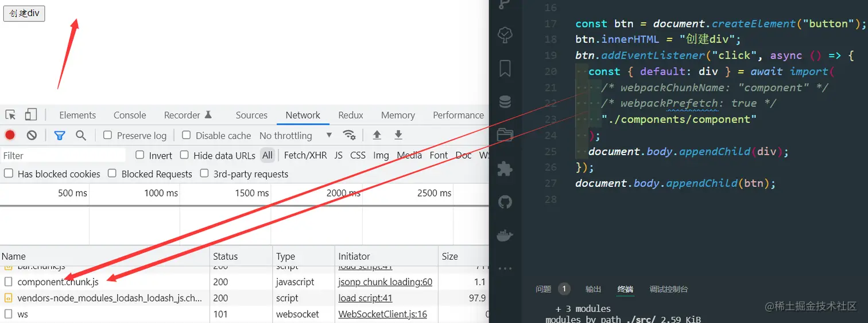Viewport: 868px width, 323px height.
Task: Open WebSocketClient.js:16 initiator link
Action: click(382, 314)
